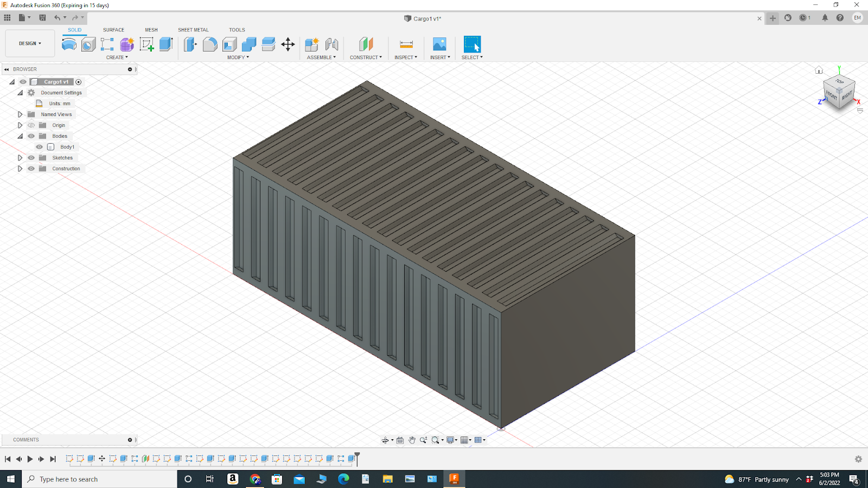This screenshot has width=868, height=488.
Task: Select the Press Pull tool
Action: pyautogui.click(x=190, y=44)
